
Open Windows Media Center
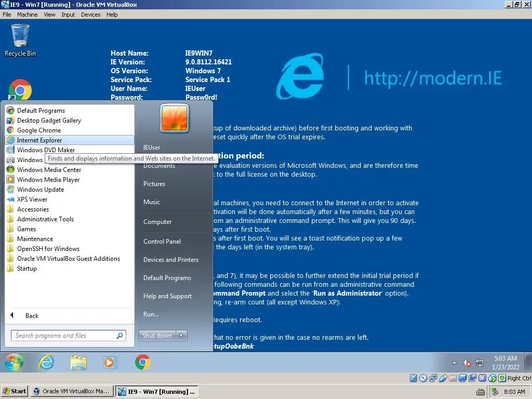(x=70, y=169)
